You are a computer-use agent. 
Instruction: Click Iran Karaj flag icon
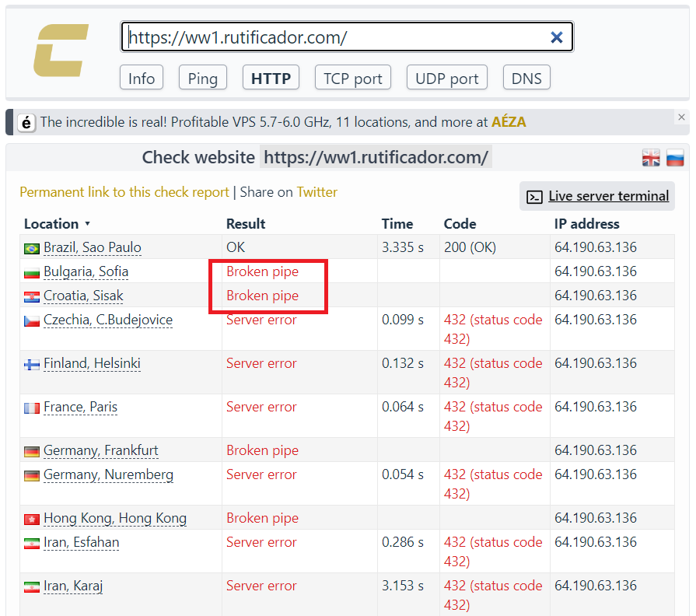click(x=32, y=587)
